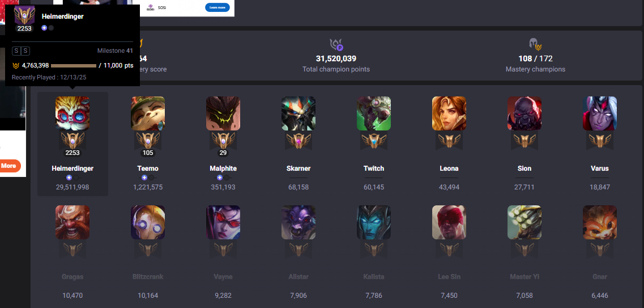Click the Gnar champion portrait

pyautogui.click(x=600, y=222)
